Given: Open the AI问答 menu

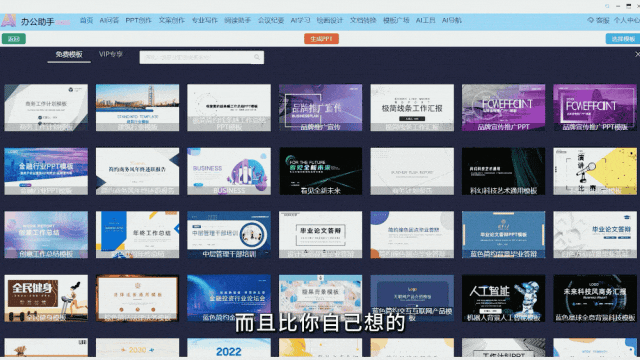Looking at the screenshot, I should (109, 20).
